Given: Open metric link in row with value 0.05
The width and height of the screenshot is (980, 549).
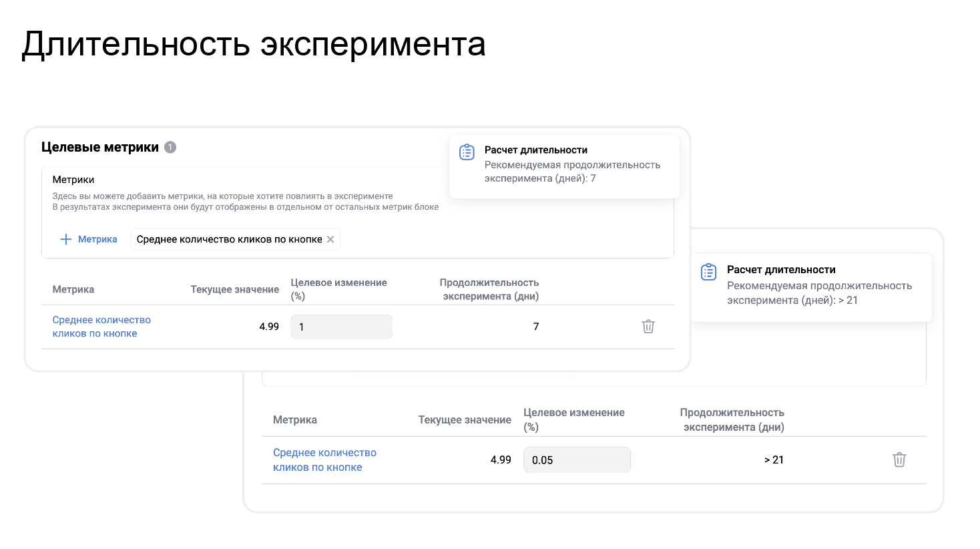Looking at the screenshot, I should pos(324,460).
